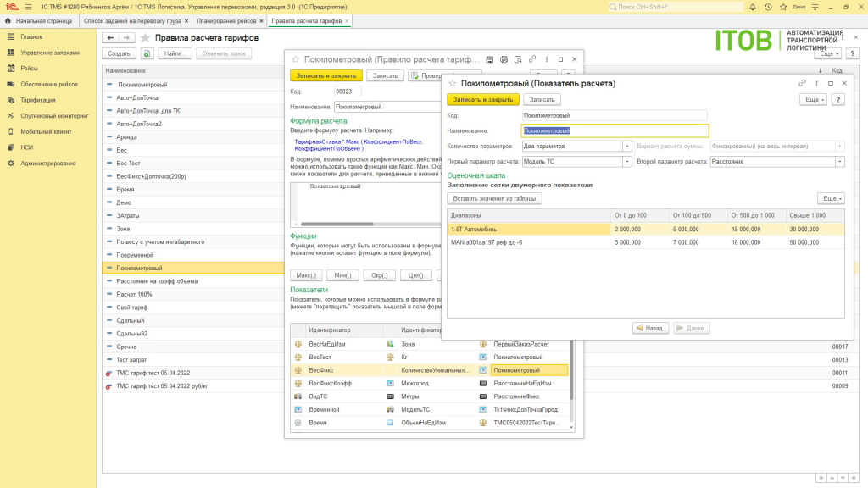Open service settings lines icon in title bar

[x=815, y=7]
